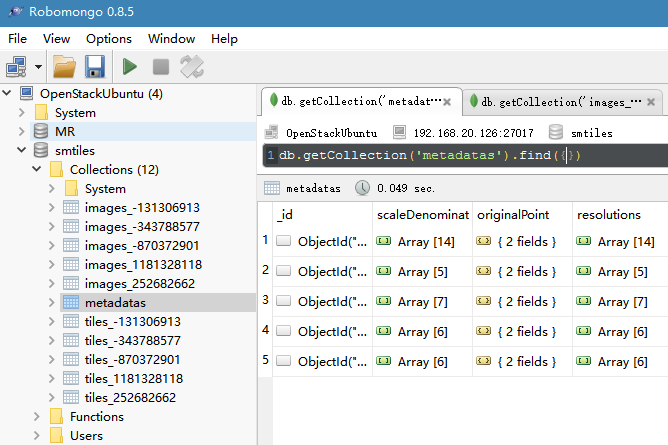The image size is (668, 445).
Task: Select the ObjectId cell in row 4
Action: [x=322, y=331]
